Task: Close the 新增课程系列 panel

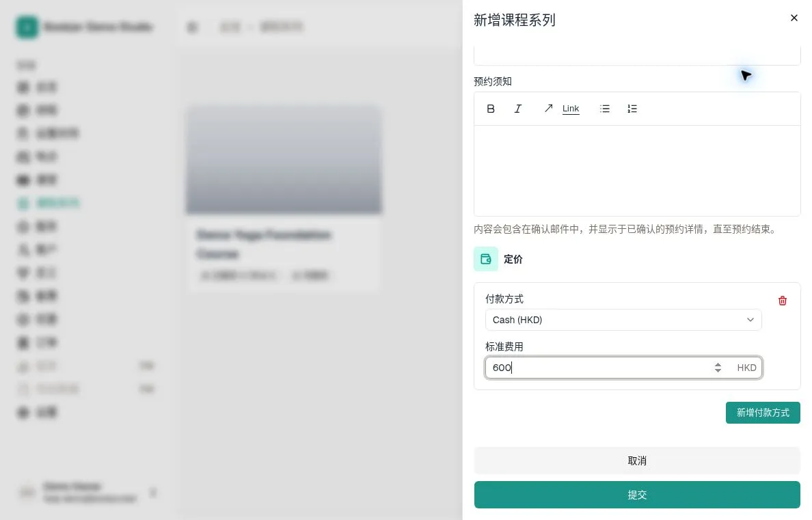Action: pyautogui.click(x=794, y=18)
